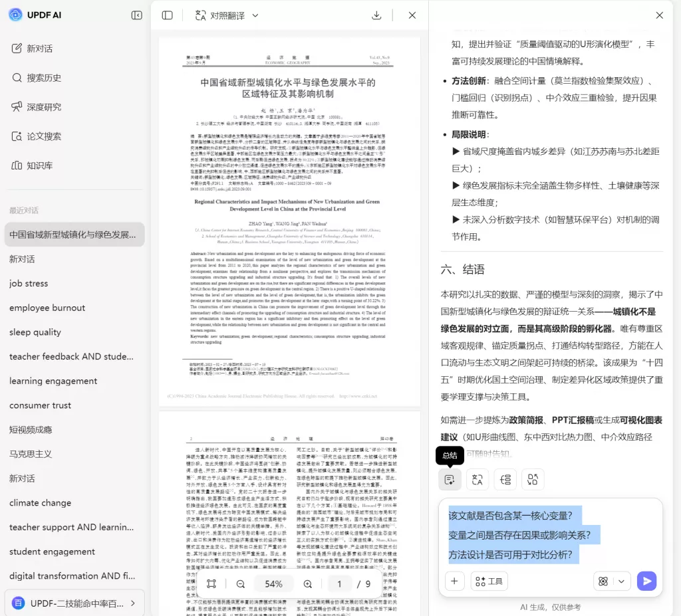This screenshot has width=681, height=616.
Task: Click the mind map icon below response
Action: pos(505,480)
